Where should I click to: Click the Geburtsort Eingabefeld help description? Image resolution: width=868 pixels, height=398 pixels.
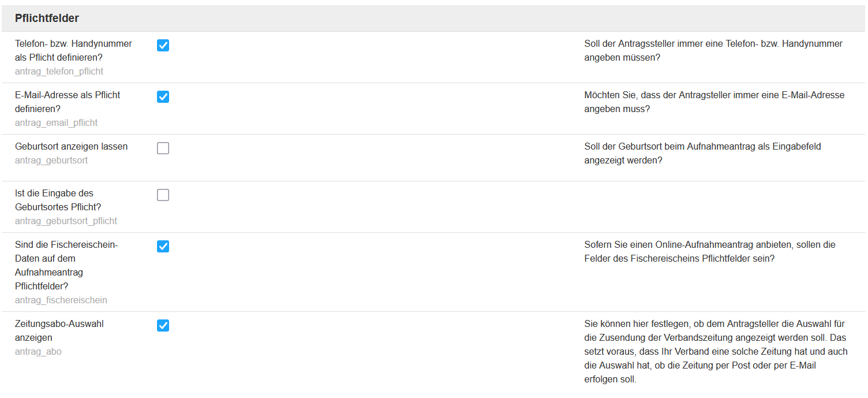[x=702, y=154]
